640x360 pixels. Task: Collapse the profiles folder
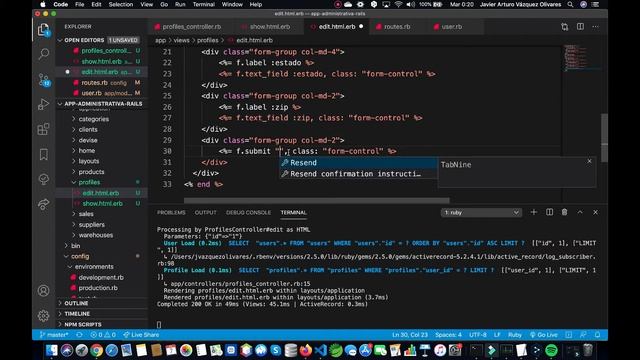pyautogui.click(x=89, y=182)
